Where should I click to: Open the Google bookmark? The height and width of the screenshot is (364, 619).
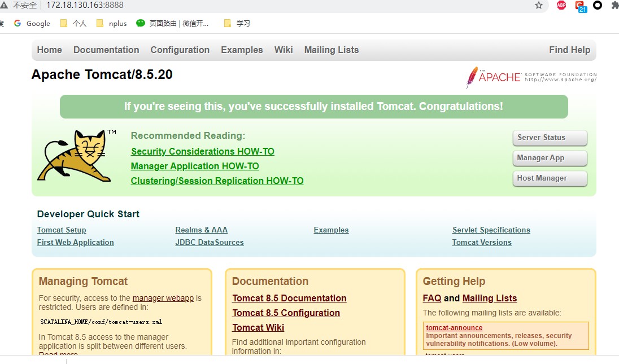pos(32,23)
